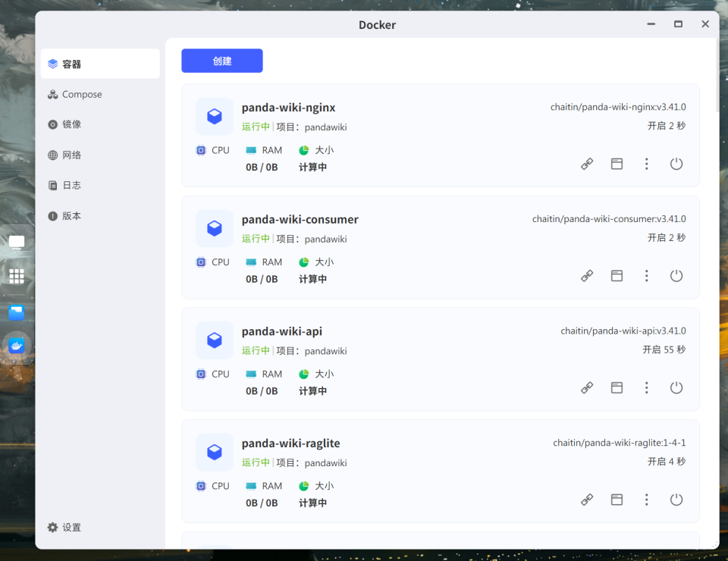The height and width of the screenshot is (561, 728).
Task: Click link icon for panda-wiki-raglite
Action: (587, 500)
